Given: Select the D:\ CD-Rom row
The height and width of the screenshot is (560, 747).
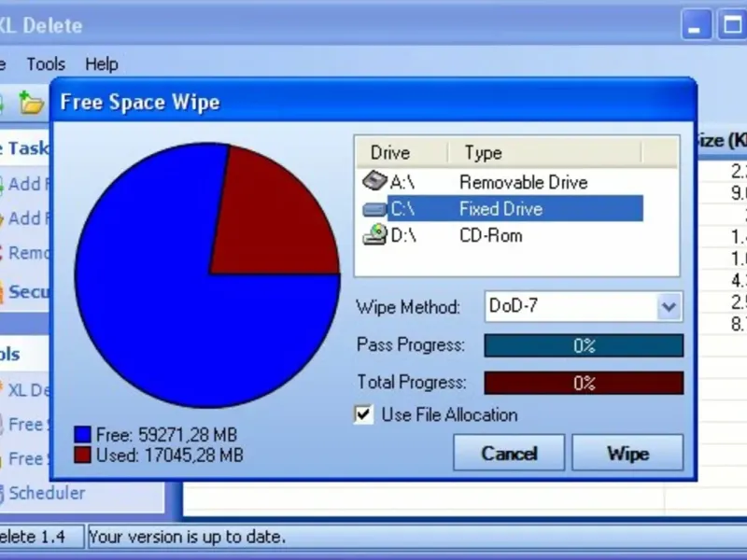Looking at the screenshot, I should click(x=502, y=236).
